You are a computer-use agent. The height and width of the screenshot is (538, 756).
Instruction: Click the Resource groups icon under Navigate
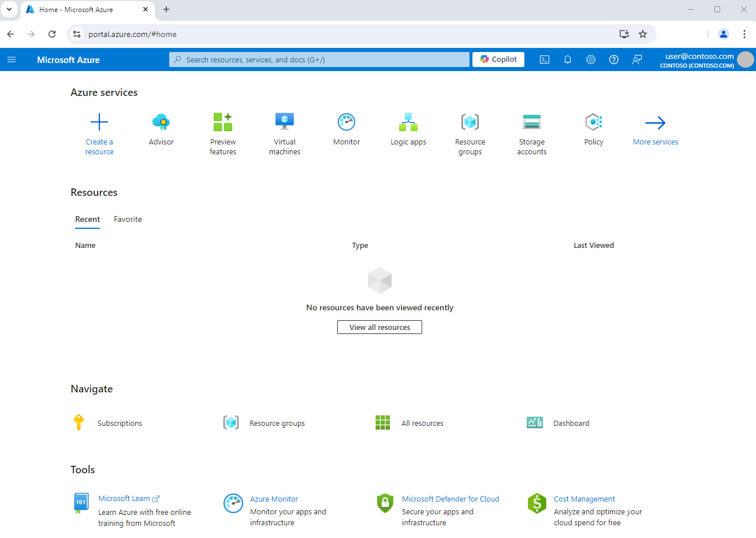231,422
